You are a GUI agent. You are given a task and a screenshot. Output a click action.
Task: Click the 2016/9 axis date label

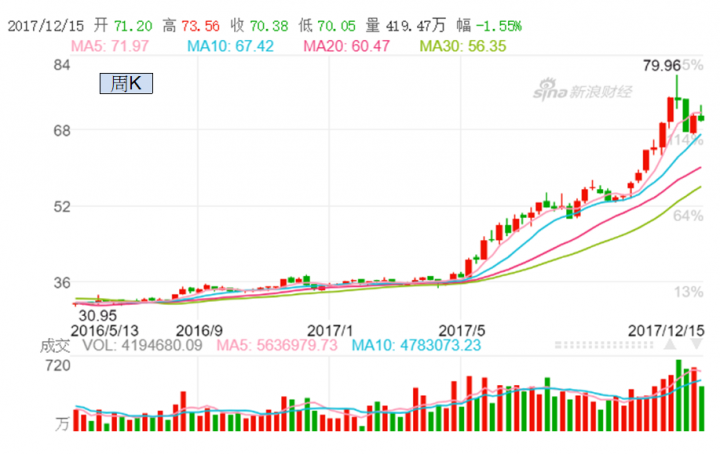[x=199, y=331]
